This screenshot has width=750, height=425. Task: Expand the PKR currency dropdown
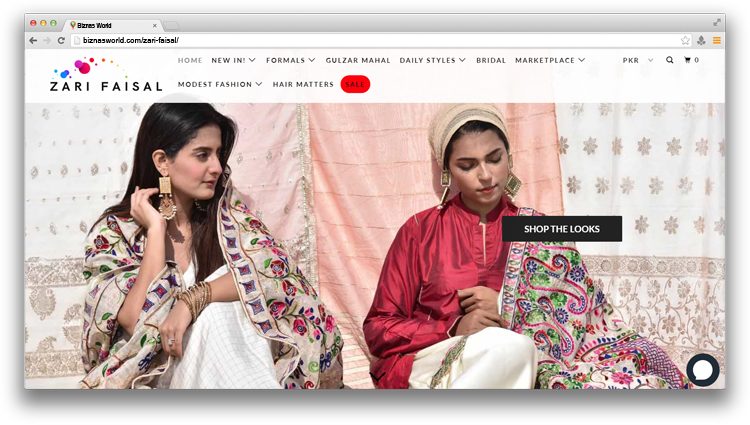pos(637,60)
